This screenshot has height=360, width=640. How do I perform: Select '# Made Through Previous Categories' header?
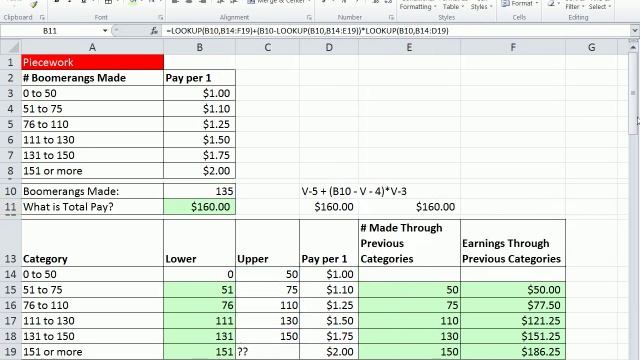[x=409, y=243]
